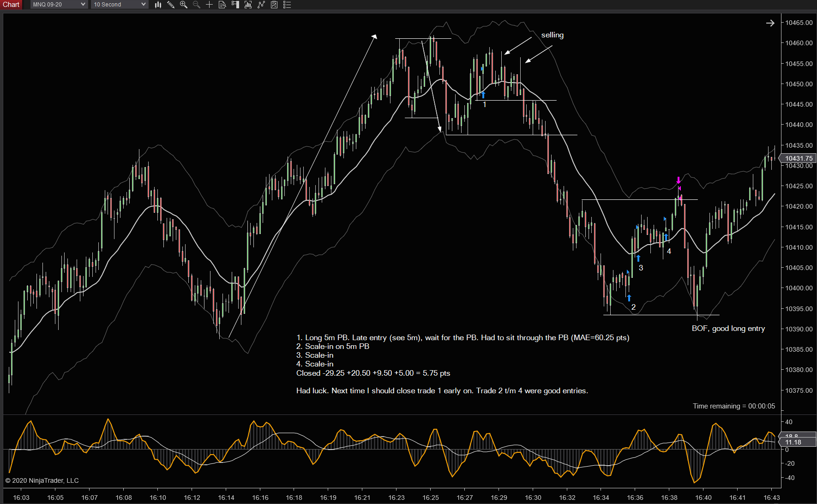Select the 'selling' text annotation
This screenshot has height=504, width=817.
pyautogui.click(x=553, y=35)
